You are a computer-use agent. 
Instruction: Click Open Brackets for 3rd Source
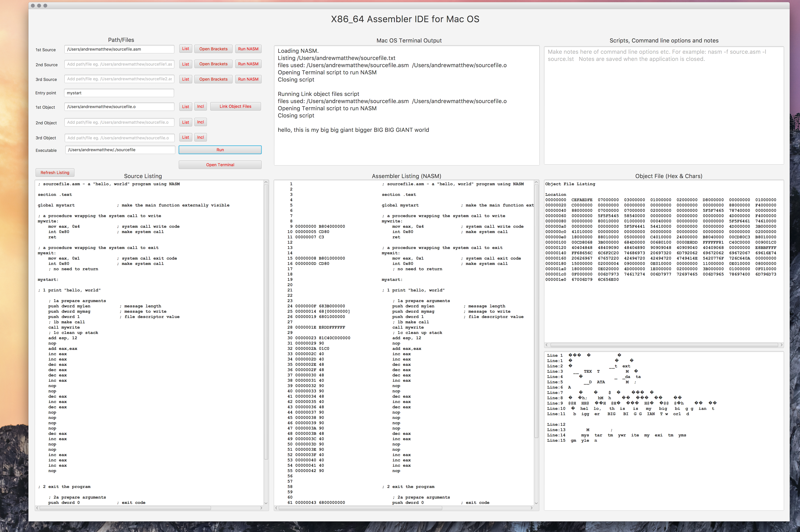(213, 79)
